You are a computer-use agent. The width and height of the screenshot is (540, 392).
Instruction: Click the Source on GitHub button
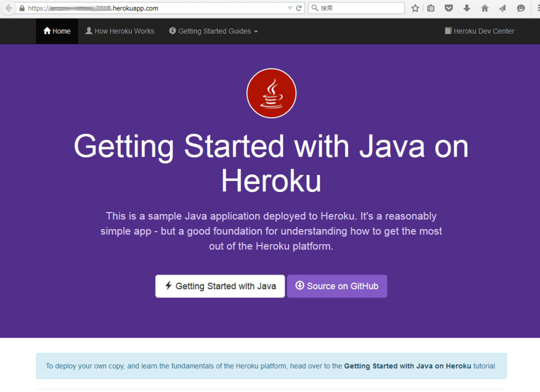337,286
